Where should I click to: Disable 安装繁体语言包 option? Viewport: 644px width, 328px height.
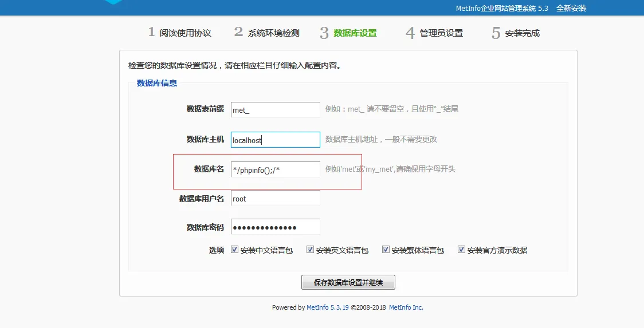(386, 250)
